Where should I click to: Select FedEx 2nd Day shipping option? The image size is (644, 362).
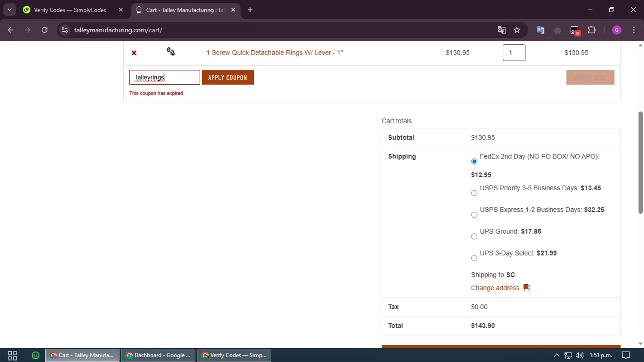[x=474, y=161]
